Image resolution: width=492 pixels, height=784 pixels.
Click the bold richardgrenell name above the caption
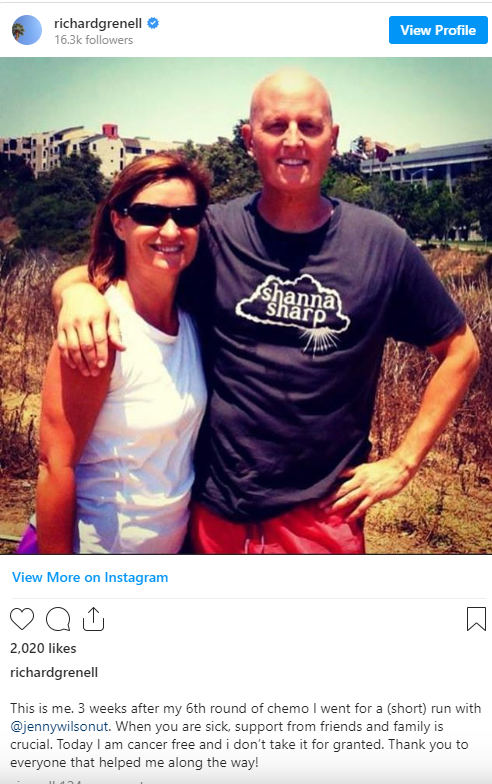click(54, 672)
